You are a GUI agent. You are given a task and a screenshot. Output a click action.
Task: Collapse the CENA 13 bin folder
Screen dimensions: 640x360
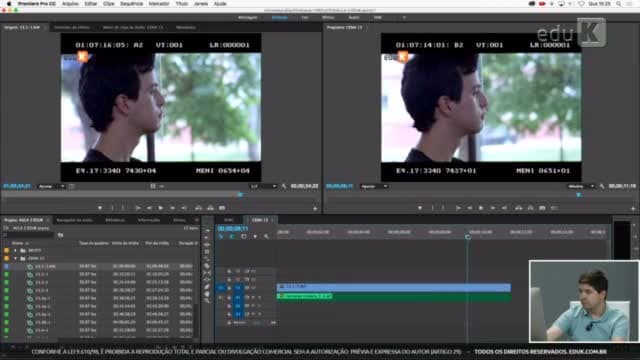(x=16, y=258)
